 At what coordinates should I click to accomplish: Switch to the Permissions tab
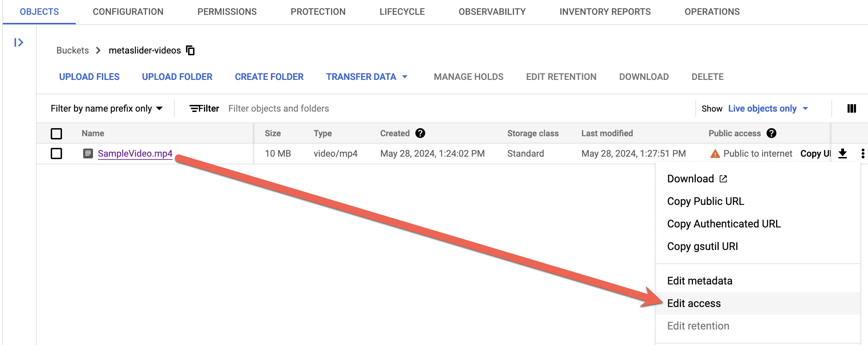pyautogui.click(x=227, y=12)
